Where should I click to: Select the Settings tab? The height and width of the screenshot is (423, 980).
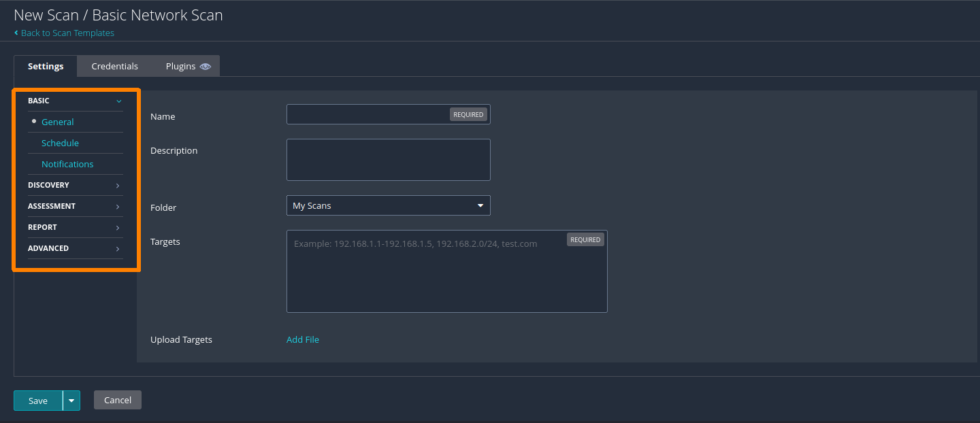pos(46,66)
